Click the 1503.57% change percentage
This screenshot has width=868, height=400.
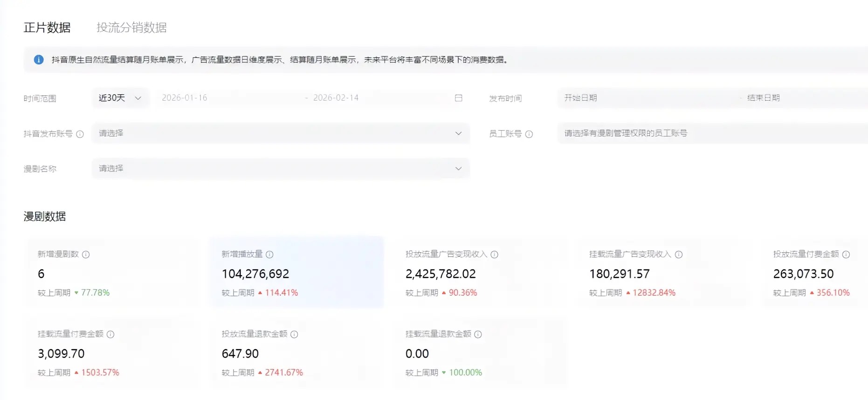click(x=100, y=372)
